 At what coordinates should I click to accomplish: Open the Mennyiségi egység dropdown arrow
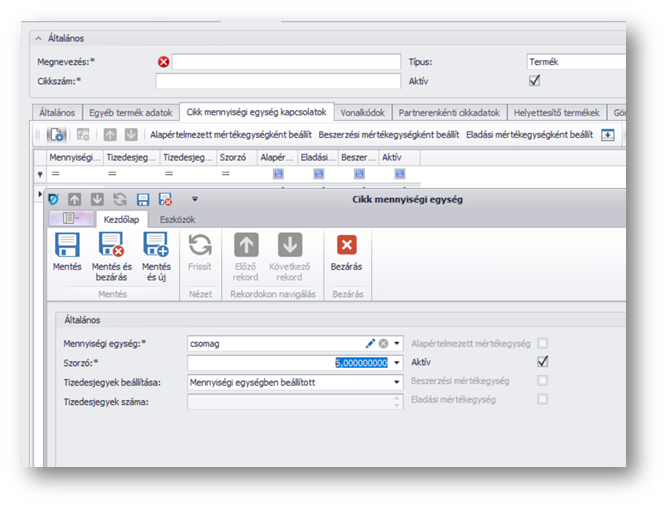pyautogui.click(x=397, y=343)
